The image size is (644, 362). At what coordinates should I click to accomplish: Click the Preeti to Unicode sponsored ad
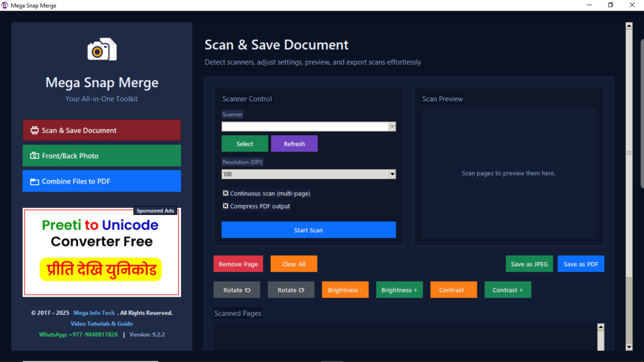pyautogui.click(x=102, y=253)
